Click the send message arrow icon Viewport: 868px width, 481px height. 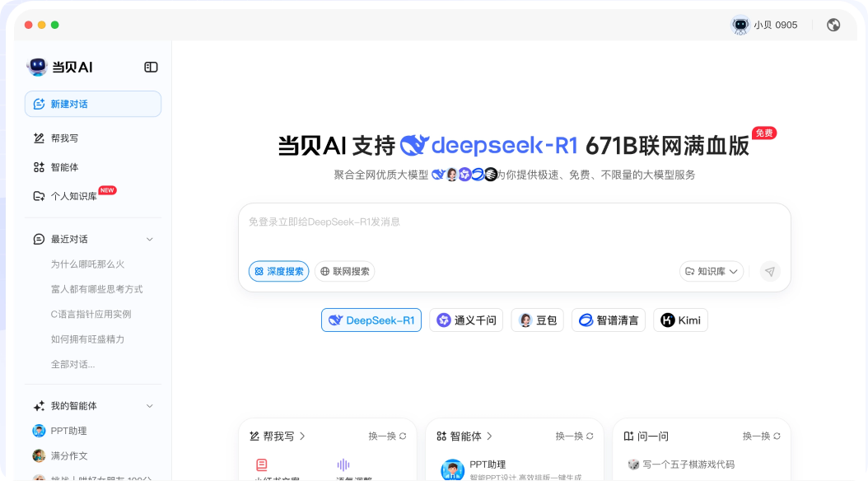click(770, 271)
